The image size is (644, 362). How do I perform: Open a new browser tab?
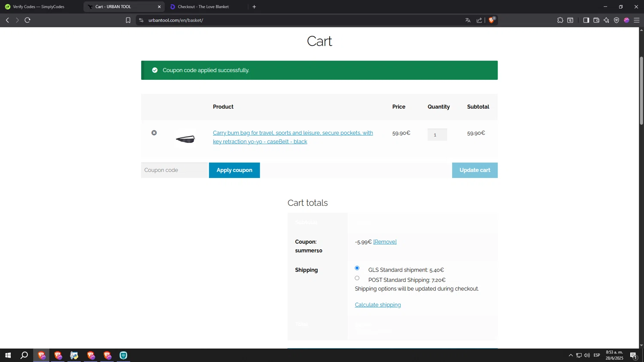click(x=254, y=7)
